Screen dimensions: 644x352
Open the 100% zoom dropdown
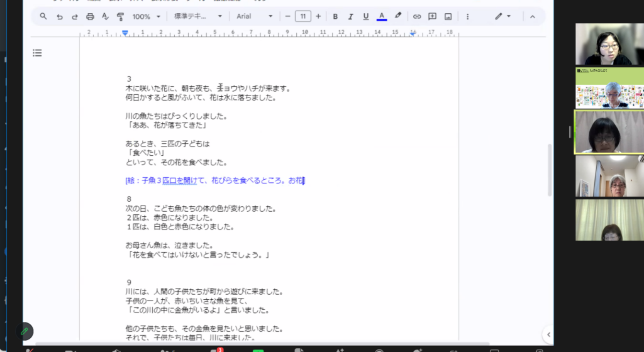point(146,16)
